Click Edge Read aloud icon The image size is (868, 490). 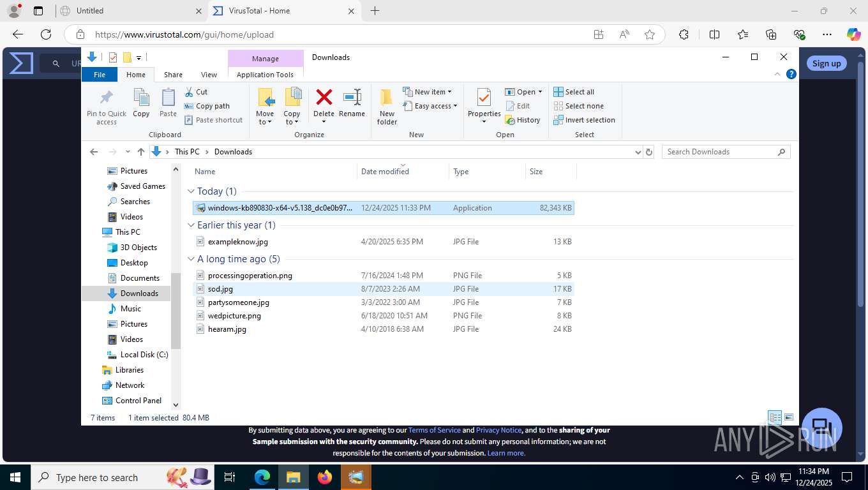[624, 34]
